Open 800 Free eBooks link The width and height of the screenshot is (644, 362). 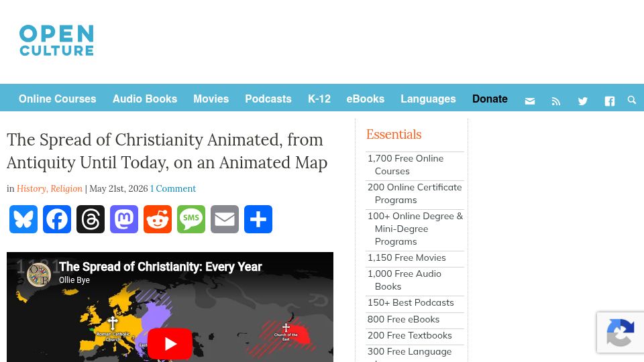pyautogui.click(x=403, y=319)
